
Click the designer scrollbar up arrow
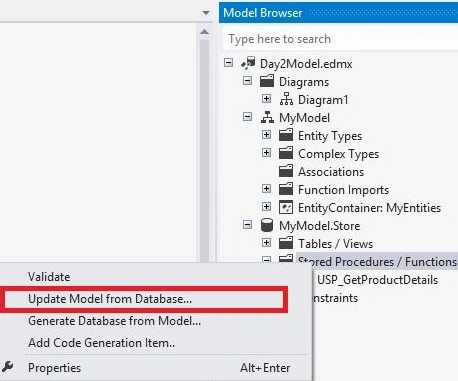[x=204, y=32]
